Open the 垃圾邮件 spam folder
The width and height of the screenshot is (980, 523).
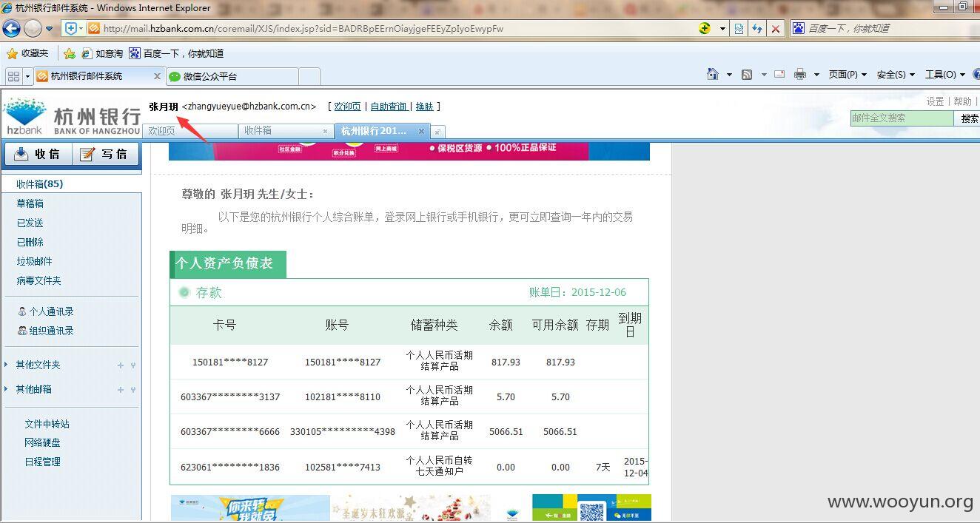click(x=34, y=261)
